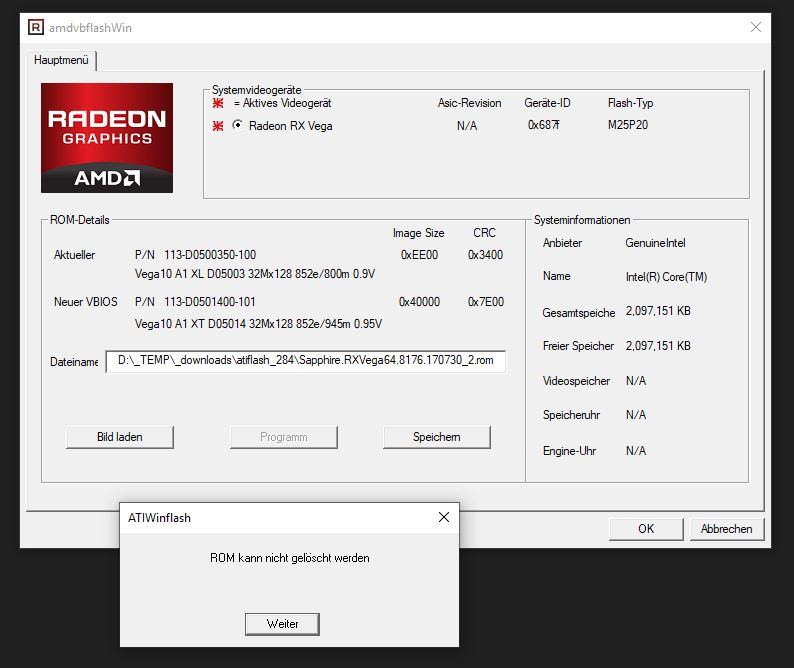Click the ROM kann nicht gelöscht werden message
794x668 pixels.
click(x=290, y=558)
